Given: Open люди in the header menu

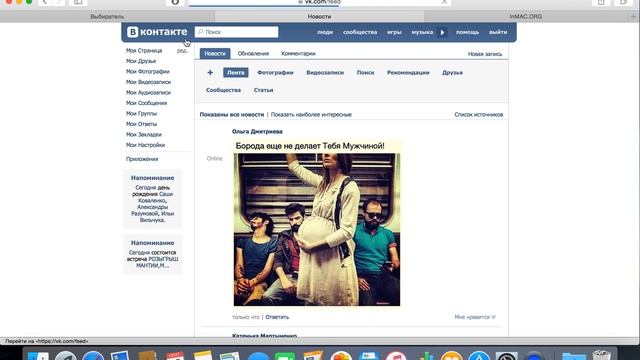Looking at the screenshot, I should coord(325,32).
